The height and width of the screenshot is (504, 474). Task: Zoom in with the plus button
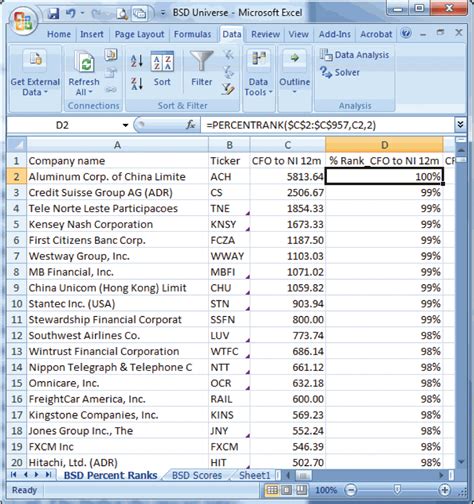445,490
